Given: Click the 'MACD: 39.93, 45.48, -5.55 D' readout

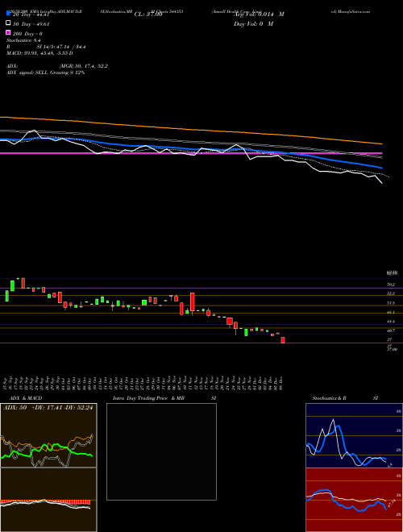Looking at the screenshot, I should pos(39,53).
